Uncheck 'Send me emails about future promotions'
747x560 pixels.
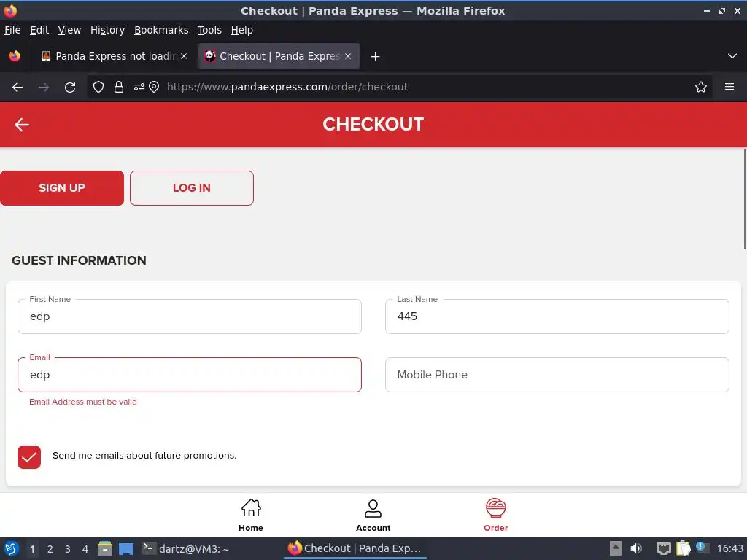click(29, 457)
